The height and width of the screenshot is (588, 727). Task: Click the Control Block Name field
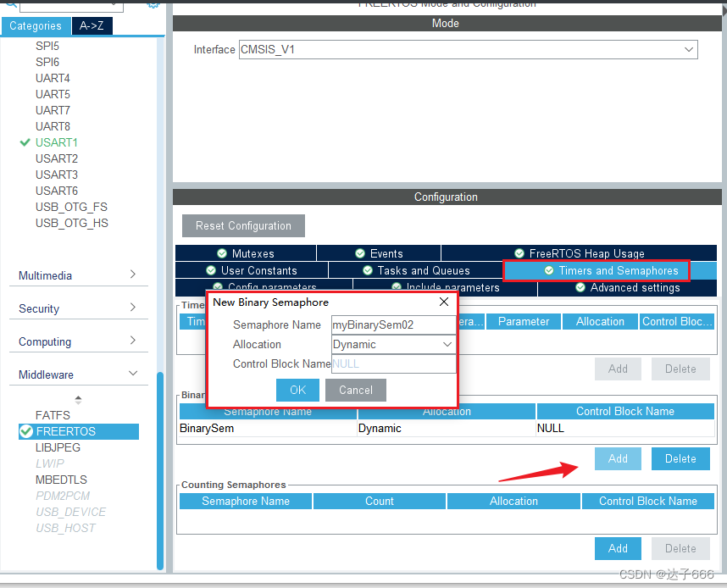393,364
